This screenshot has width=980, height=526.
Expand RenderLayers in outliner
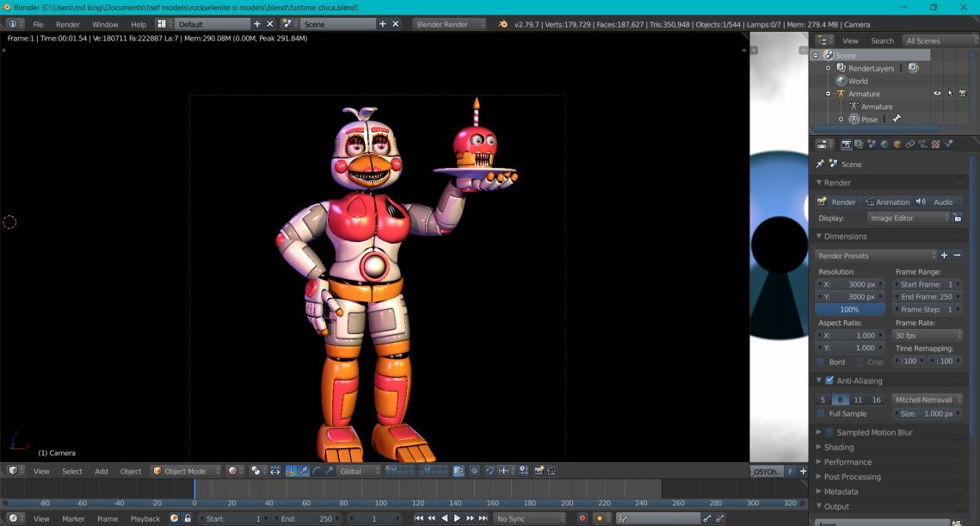(x=828, y=68)
